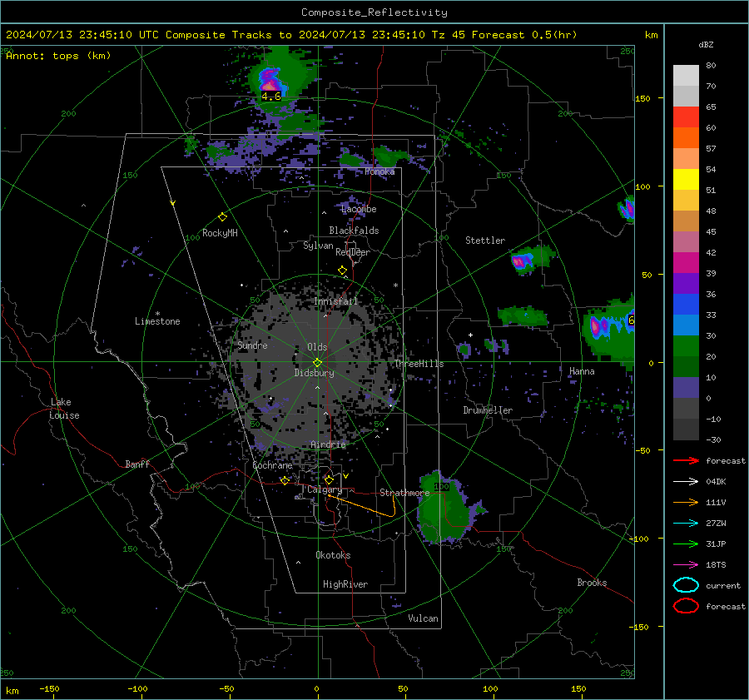Click the 'Annot: tops (km)' label
Screen dimensions: 749x700
pyautogui.click(x=58, y=56)
